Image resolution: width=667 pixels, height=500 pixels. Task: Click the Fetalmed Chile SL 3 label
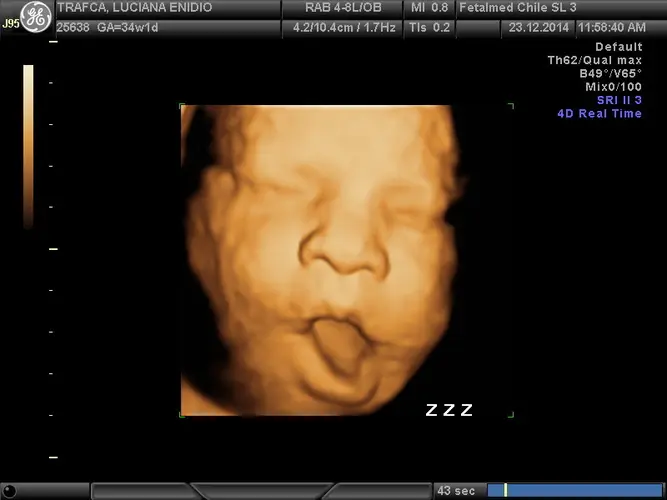coord(518,7)
